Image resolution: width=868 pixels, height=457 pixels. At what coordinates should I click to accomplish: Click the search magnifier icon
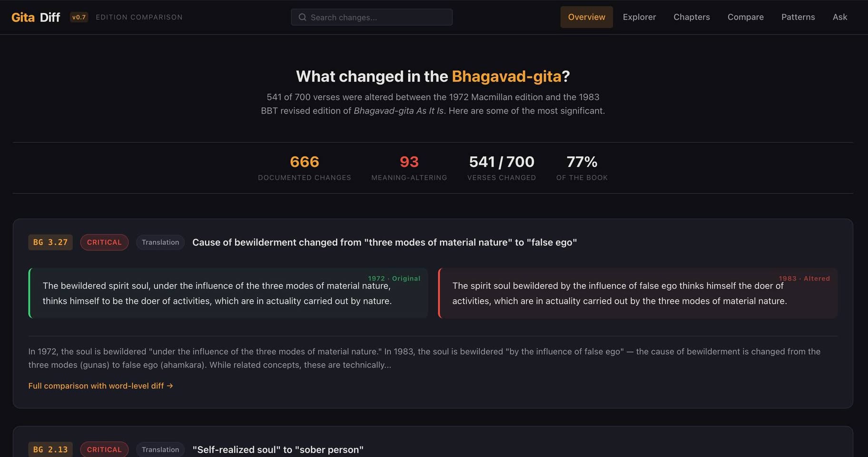click(x=302, y=17)
